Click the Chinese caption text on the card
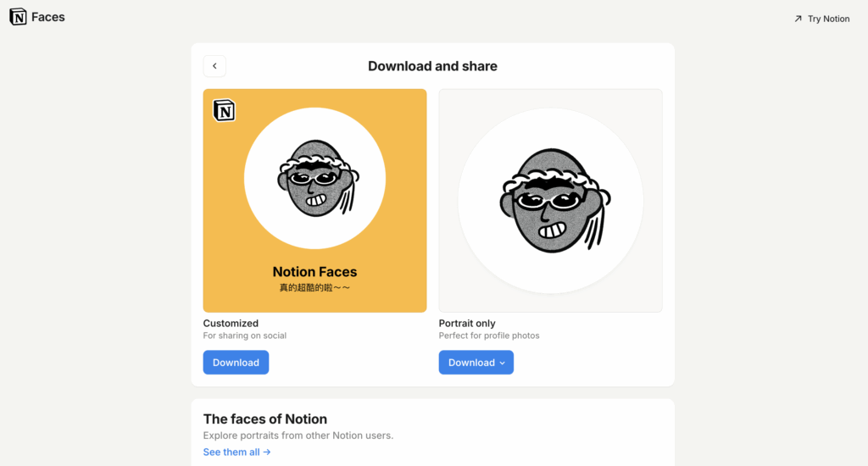This screenshot has height=466, width=868. (x=314, y=288)
